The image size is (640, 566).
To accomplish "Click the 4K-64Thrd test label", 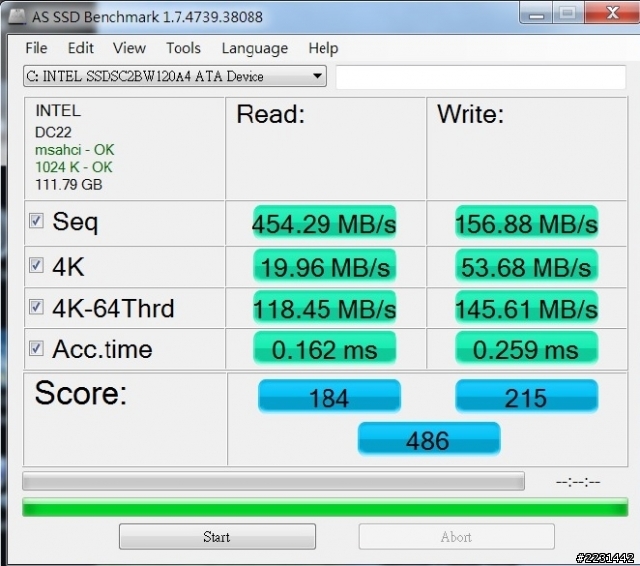I will (x=113, y=308).
